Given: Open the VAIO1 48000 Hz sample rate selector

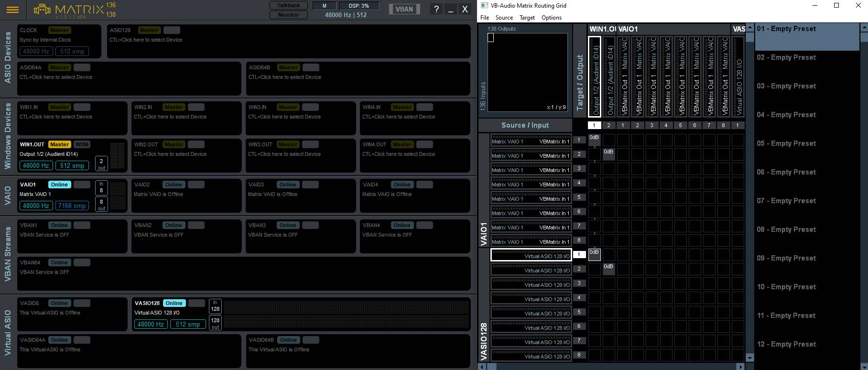Looking at the screenshot, I should [36, 206].
